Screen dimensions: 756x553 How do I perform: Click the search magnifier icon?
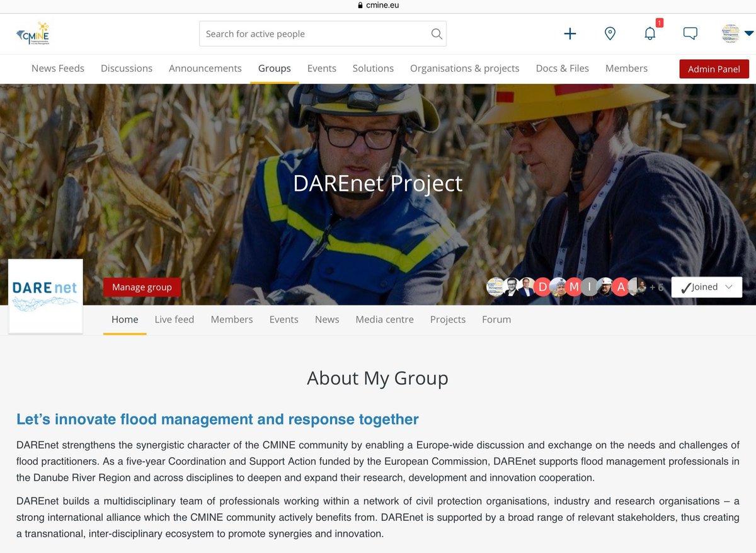point(436,34)
